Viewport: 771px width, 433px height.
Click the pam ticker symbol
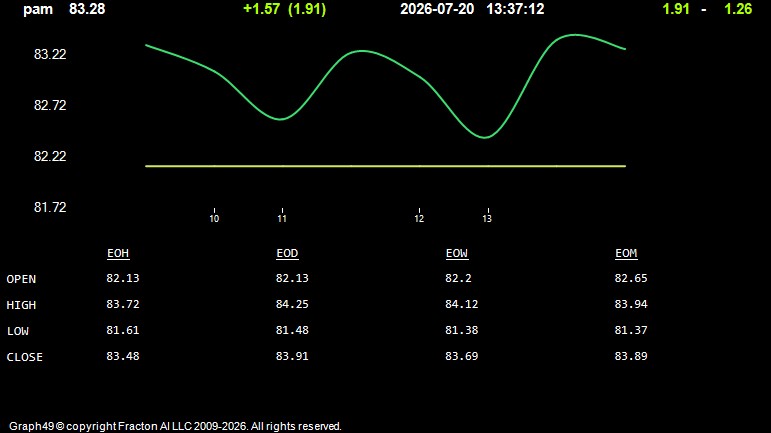click(38, 9)
